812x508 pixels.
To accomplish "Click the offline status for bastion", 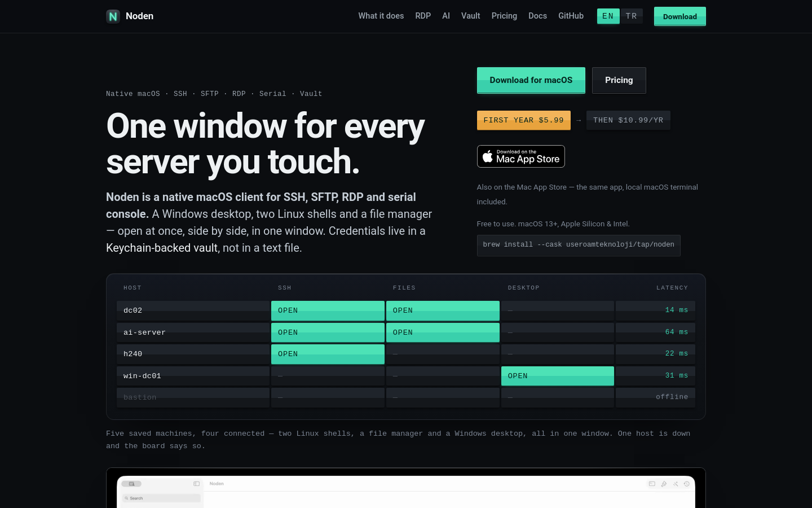I will (672, 397).
